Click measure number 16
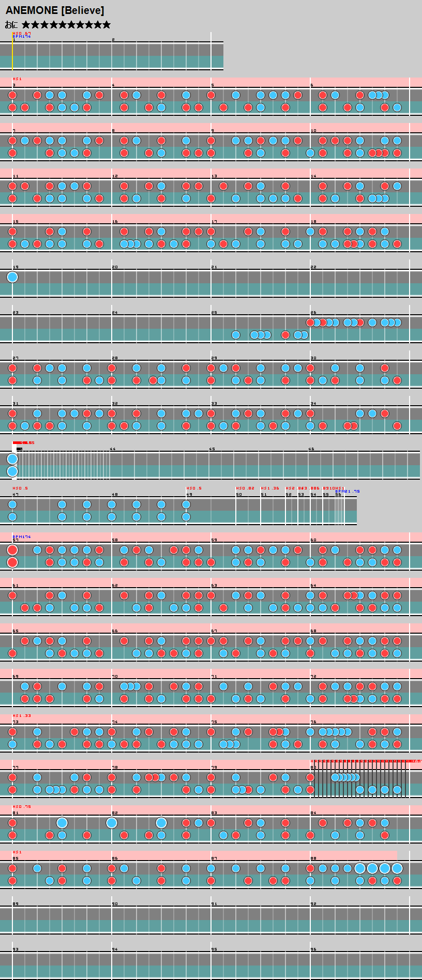Viewport: 422px width, 980px height. click(x=115, y=222)
